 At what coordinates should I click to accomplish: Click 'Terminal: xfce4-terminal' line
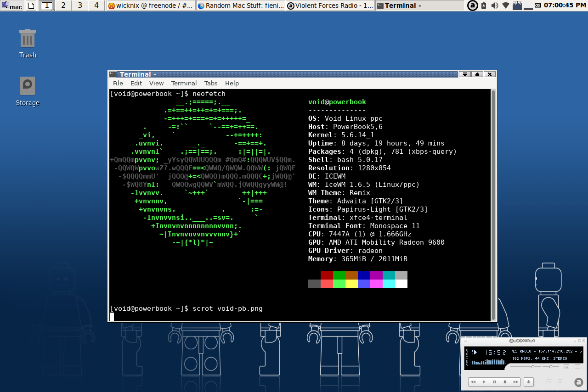[x=357, y=218]
